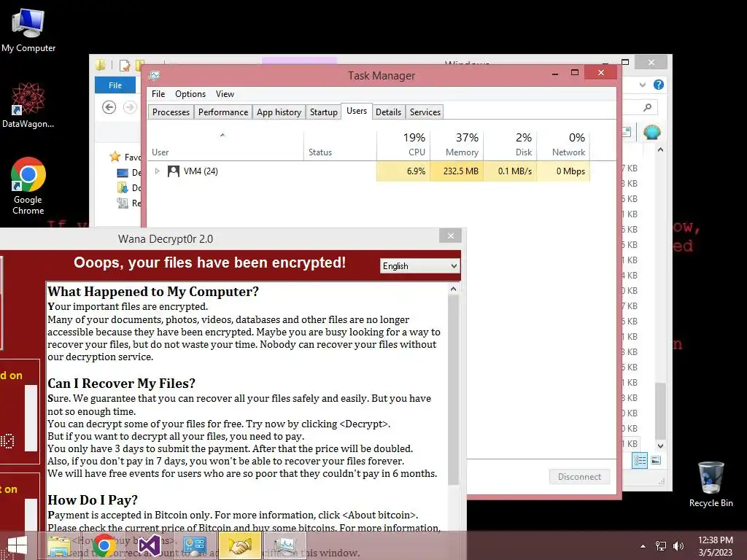Click the 0 Mbps network cell

(563, 171)
